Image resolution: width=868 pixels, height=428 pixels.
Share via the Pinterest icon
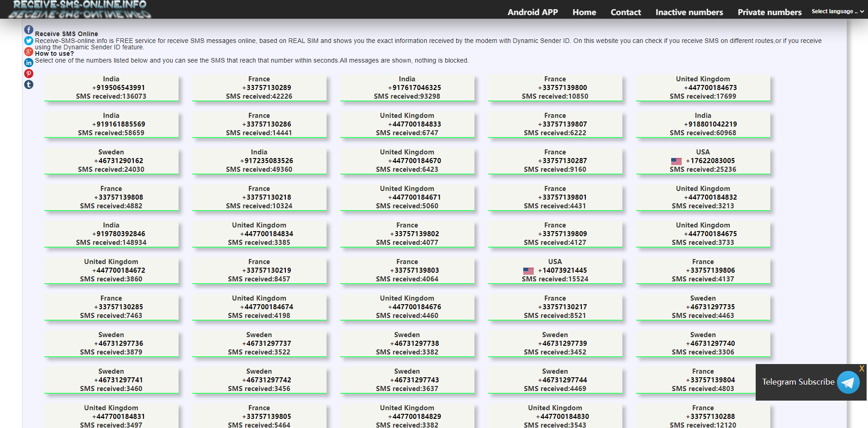[x=29, y=74]
